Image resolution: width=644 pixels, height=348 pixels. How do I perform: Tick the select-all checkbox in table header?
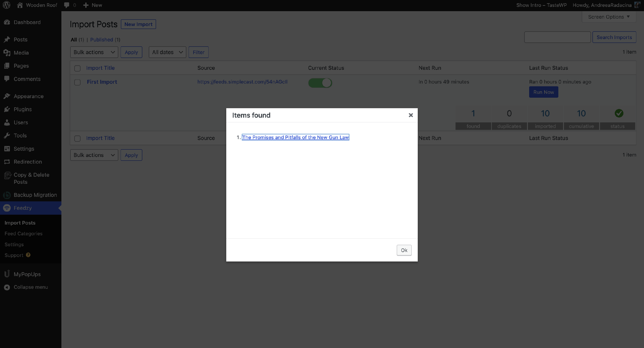[77, 68]
